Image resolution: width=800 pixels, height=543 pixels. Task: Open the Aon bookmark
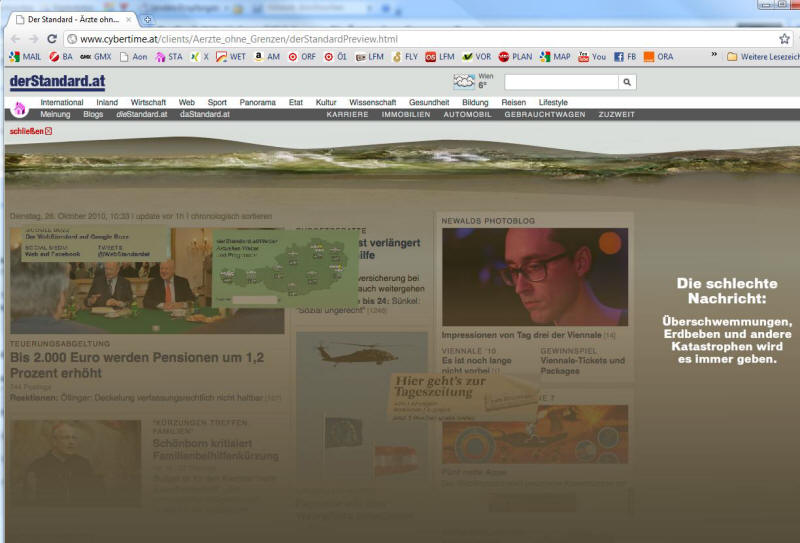point(134,57)
